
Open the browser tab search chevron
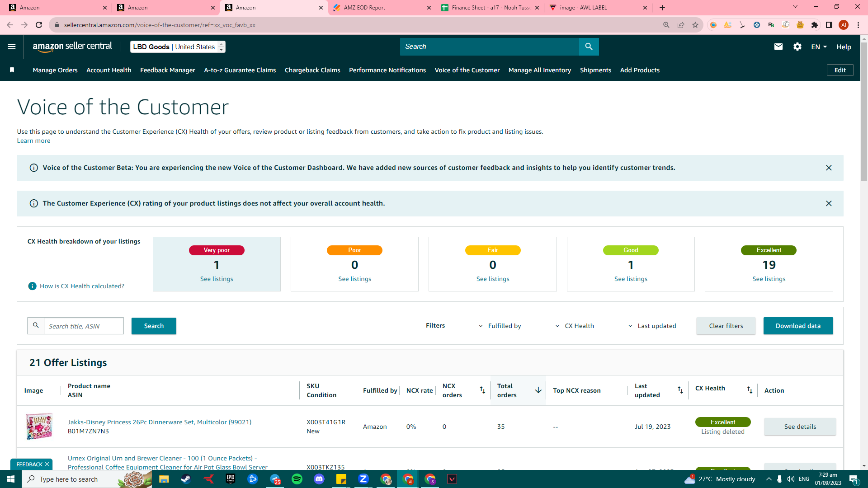click(x=795, y=7)
